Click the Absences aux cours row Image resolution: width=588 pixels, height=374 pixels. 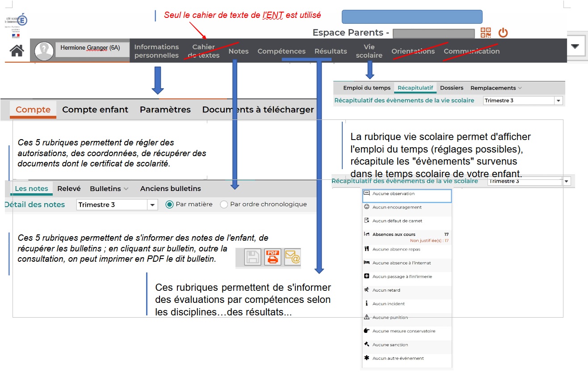pos(406,234)
